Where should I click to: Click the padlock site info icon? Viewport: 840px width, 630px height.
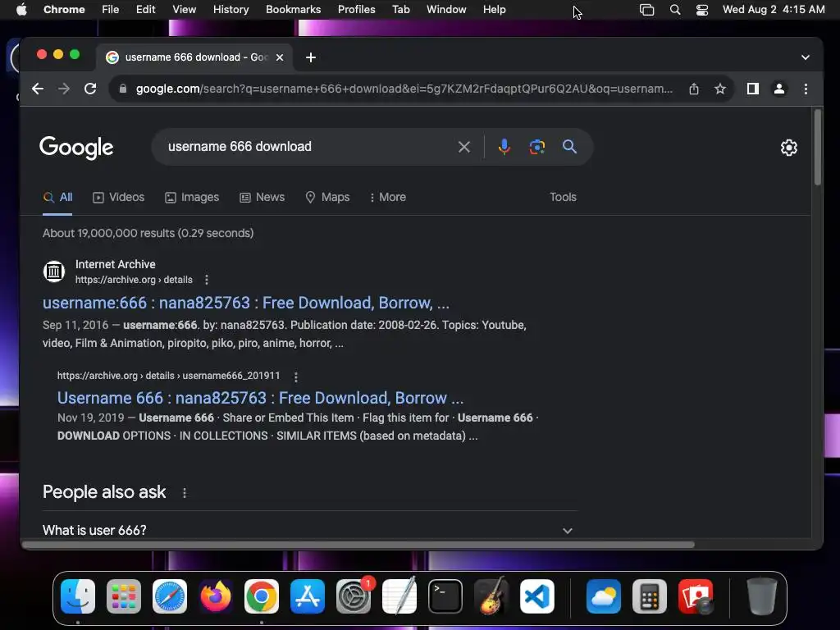point(123,89)
